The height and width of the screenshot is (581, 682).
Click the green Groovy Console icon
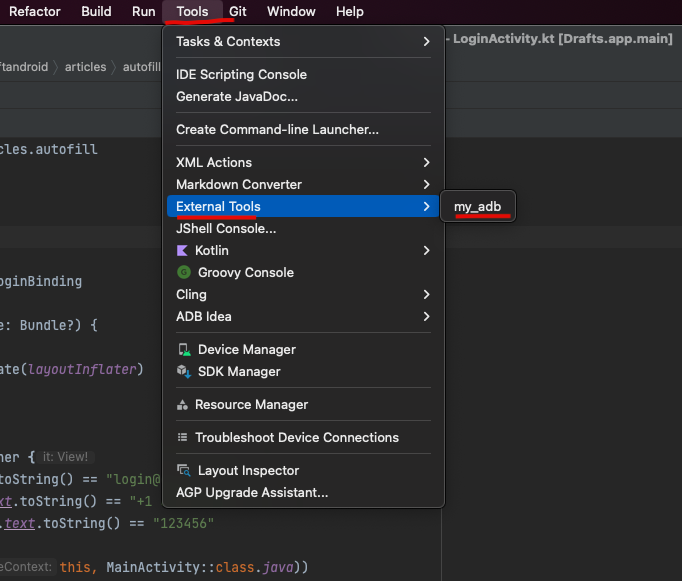pyautogui.click(x=184, y=273)
